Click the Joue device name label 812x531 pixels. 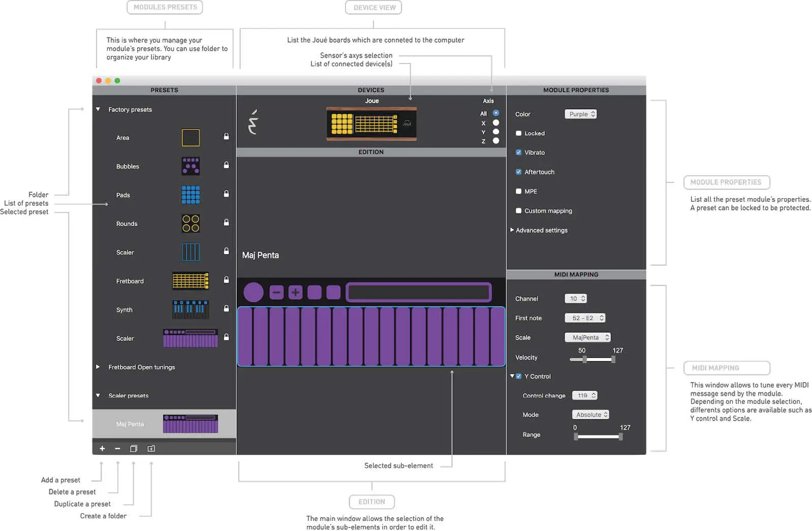[372, 101]
